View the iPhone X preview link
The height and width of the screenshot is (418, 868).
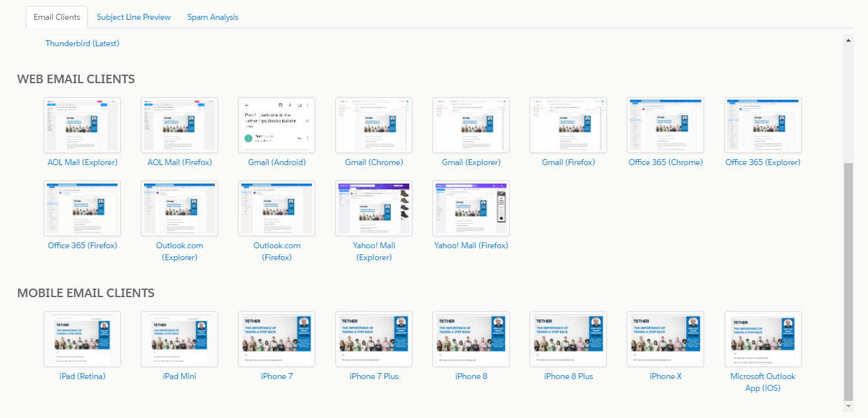point(665,376)
